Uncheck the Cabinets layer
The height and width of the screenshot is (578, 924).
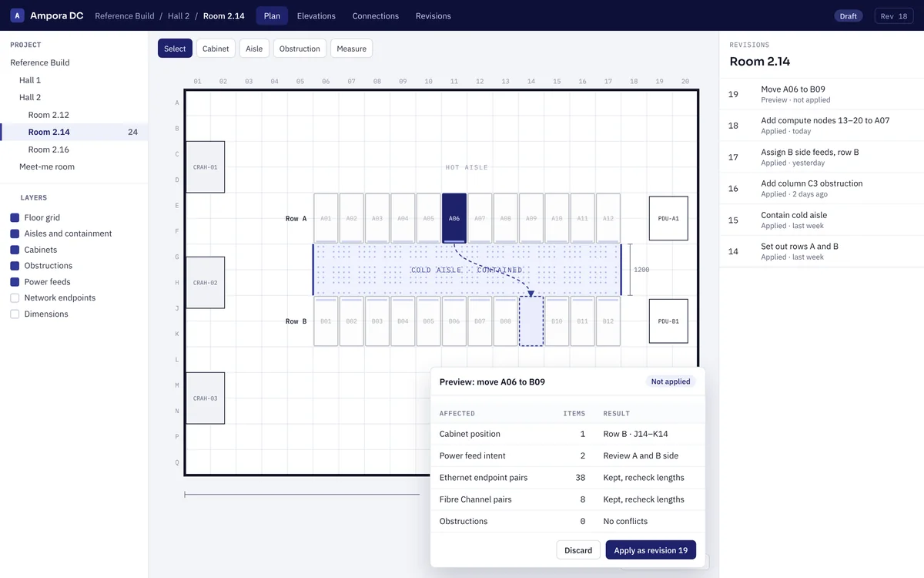coord(15,250)
